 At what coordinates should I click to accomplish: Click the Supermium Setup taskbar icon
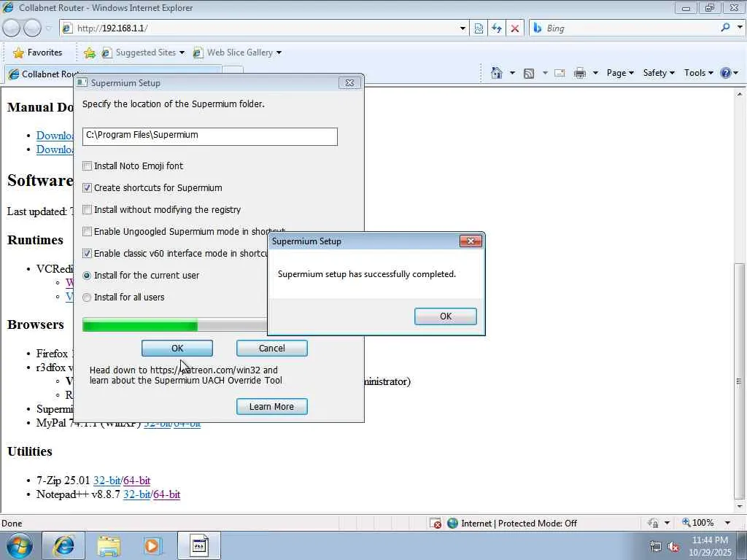coord(199,545)
